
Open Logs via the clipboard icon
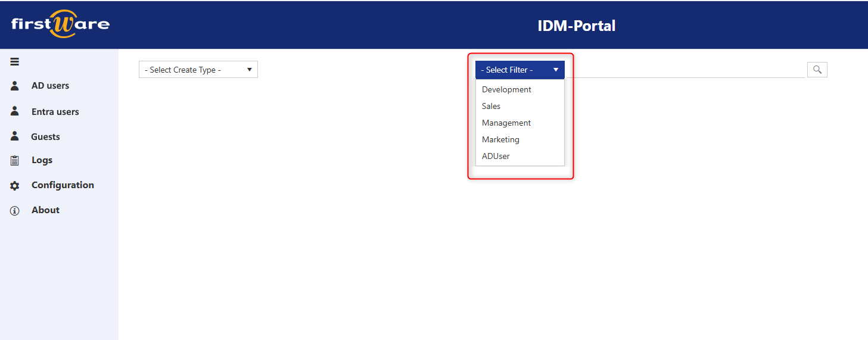(15, 160)
